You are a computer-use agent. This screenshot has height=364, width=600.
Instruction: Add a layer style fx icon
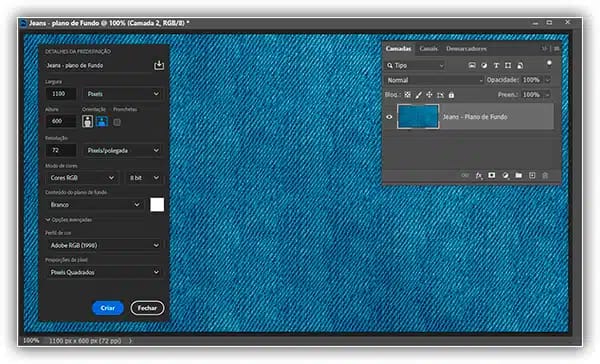click(x=479, y=175)
